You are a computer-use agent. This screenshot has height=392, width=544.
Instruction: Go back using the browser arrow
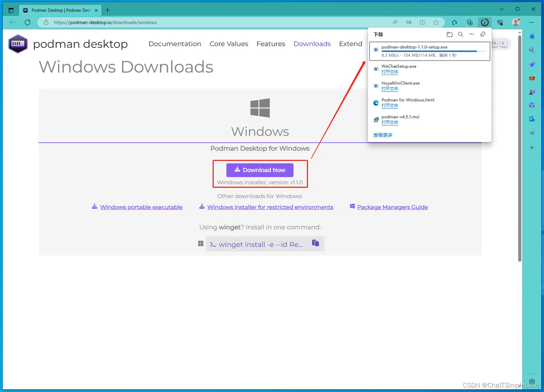pyautogui.click(x=12, y=23)
